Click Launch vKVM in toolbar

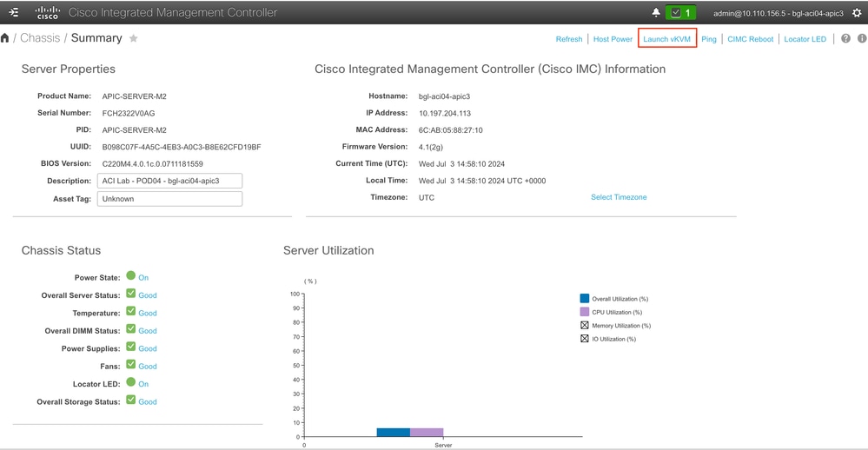coord(666,39)
